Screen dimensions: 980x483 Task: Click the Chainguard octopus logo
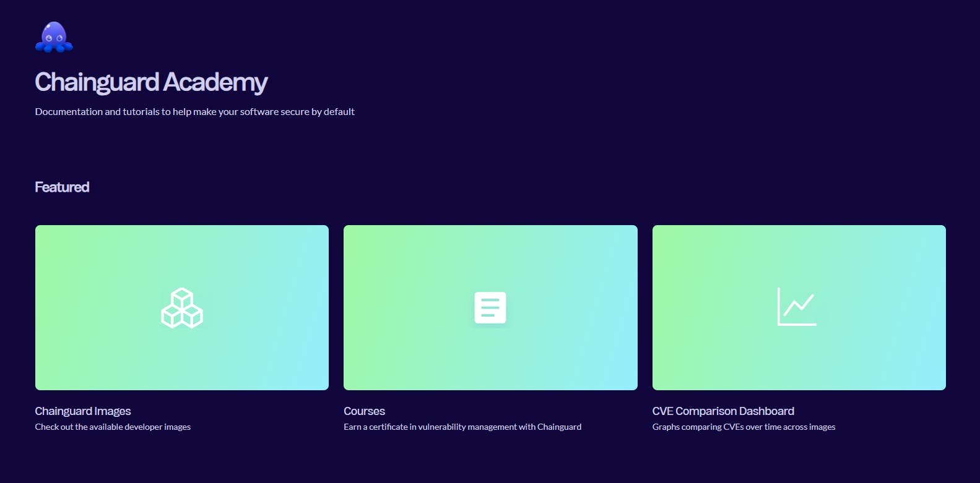54,37
